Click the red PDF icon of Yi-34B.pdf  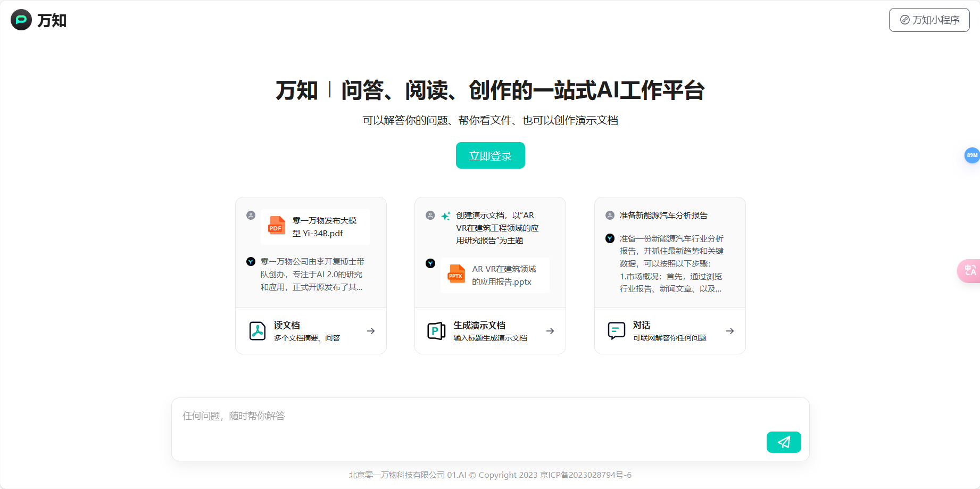(x=276, y=226)
